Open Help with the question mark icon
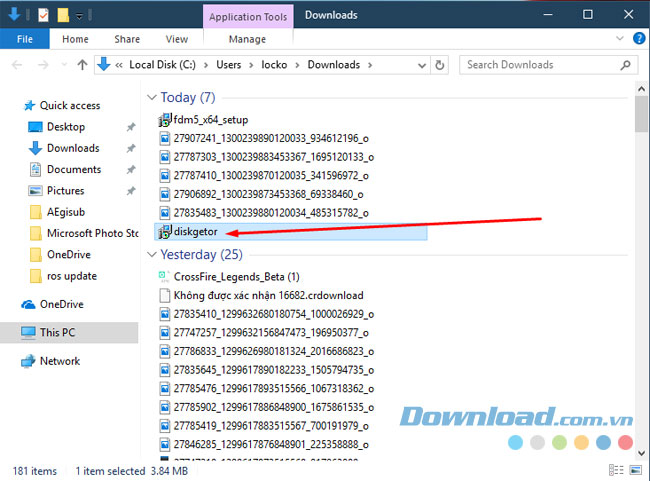The image size is (650, 481). [x=637, y=39]
